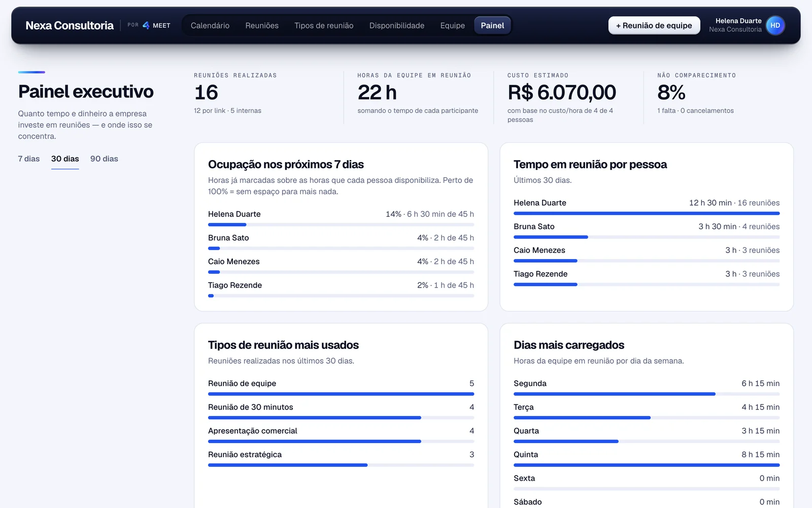Click the Segunda hours bar

647,394
